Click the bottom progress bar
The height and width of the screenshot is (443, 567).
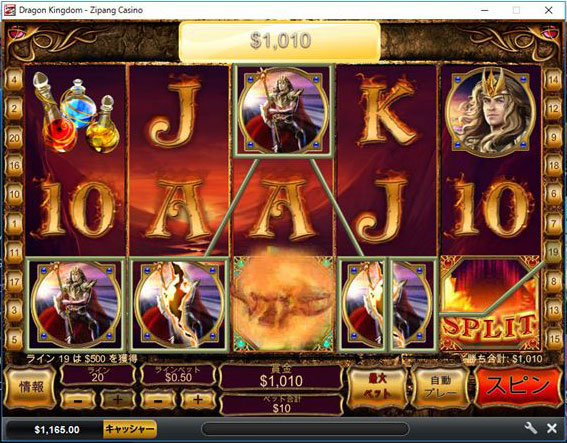(306, 429)
